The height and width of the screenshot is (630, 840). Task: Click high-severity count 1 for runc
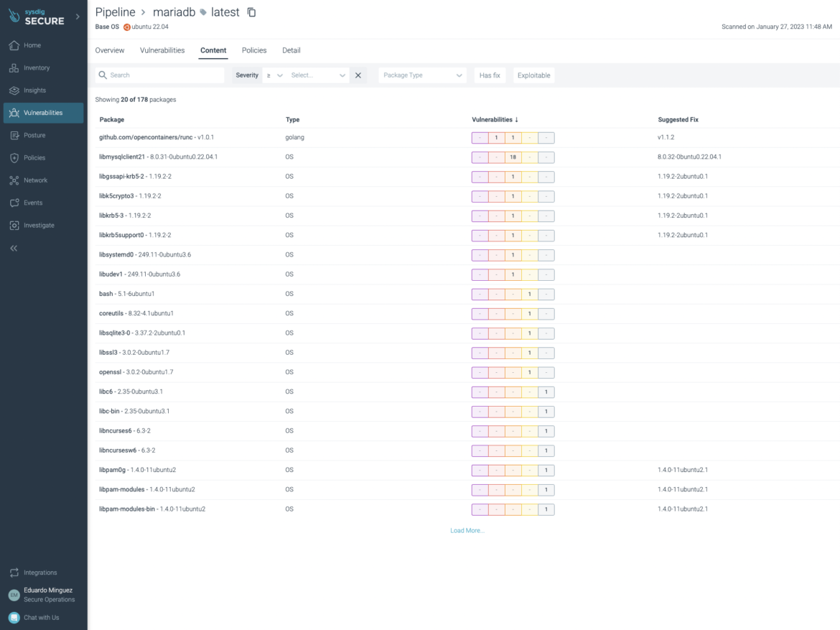click(x=497, y=138)
